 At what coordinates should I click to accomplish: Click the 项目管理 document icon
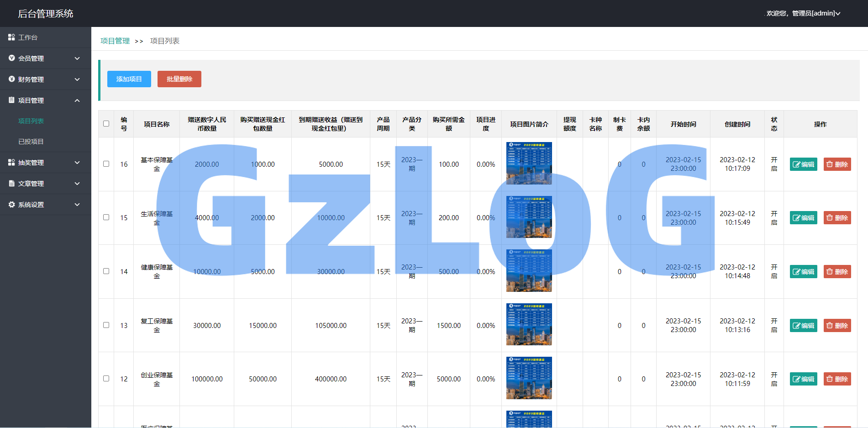tap(11, 100)
